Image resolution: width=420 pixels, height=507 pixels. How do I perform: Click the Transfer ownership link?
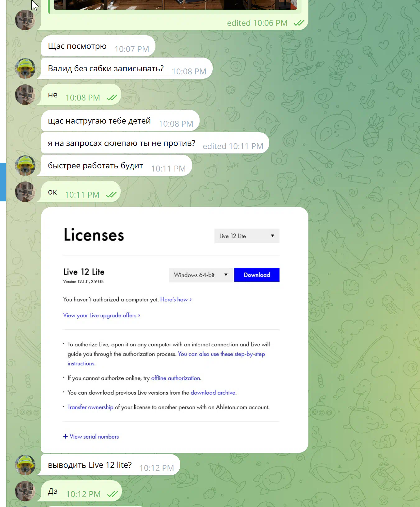90,407
